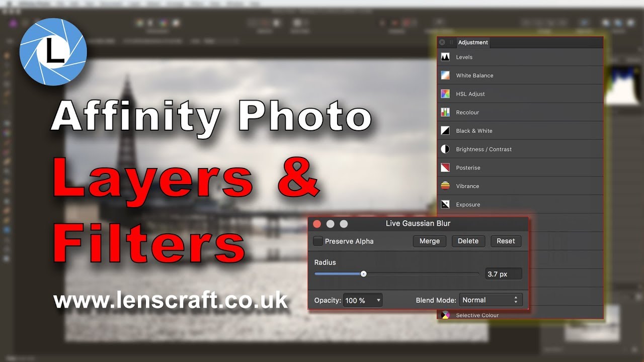Close the Adjustment panel
Image resolution: width=644 pixels, height=362 pixels.
tap(442, 43)
